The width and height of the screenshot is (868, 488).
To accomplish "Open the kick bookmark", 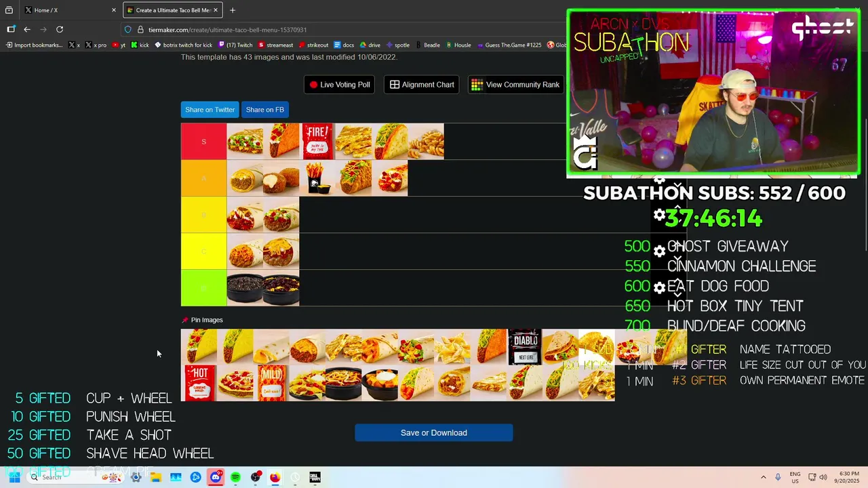I will pos(140,45).
